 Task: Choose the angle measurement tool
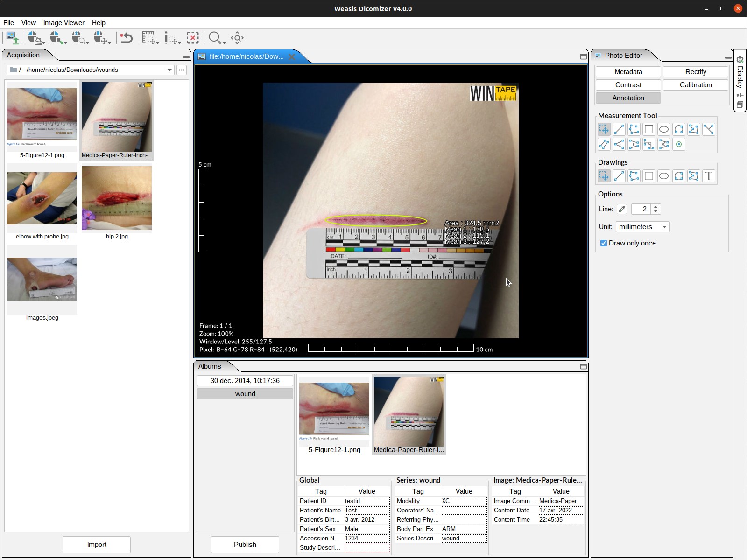point(619,144)
